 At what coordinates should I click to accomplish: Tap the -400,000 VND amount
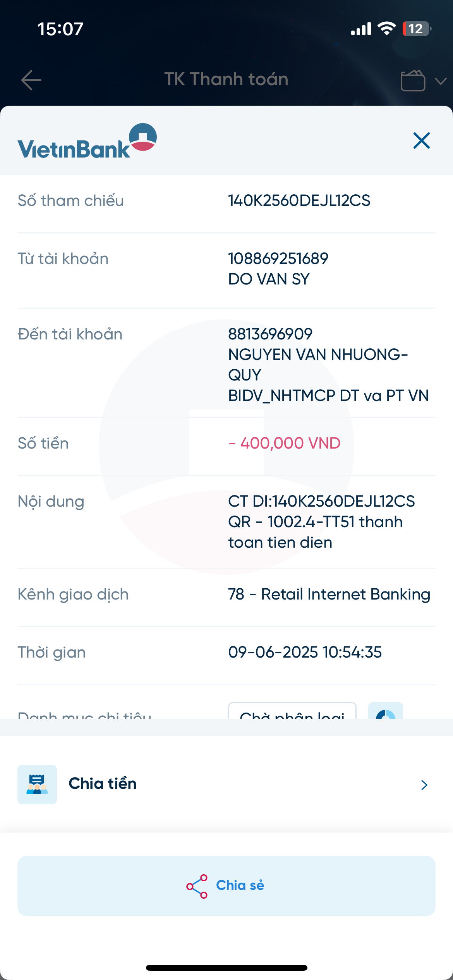pyautogui.click(x=285, y=443)
